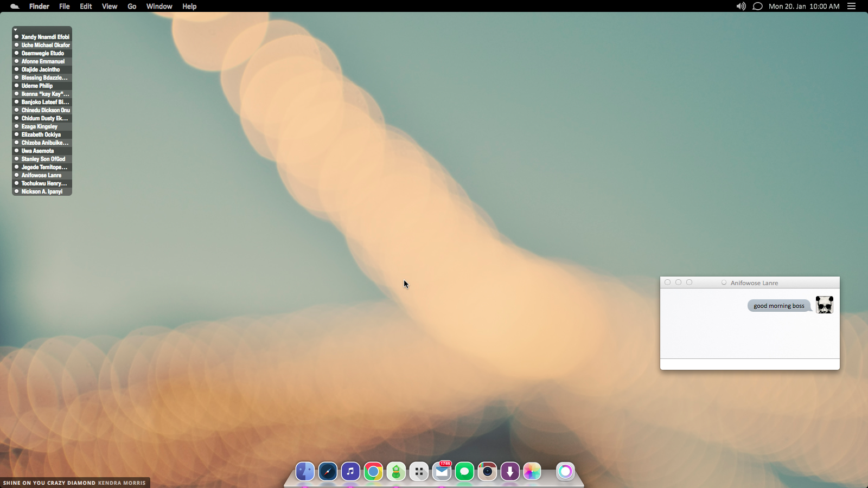Open the volume control in menu bar
868x488 pixels.
[x=741, y=7]
